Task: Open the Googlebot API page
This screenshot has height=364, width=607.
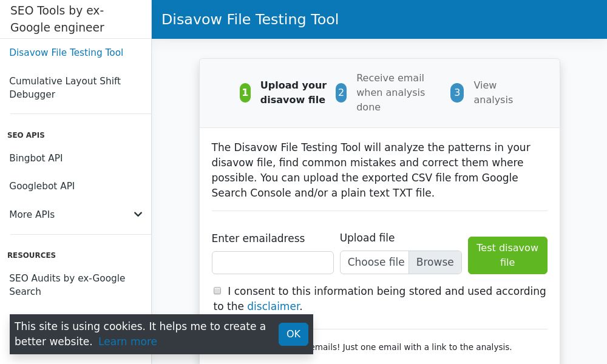Action: coord(42,186)
